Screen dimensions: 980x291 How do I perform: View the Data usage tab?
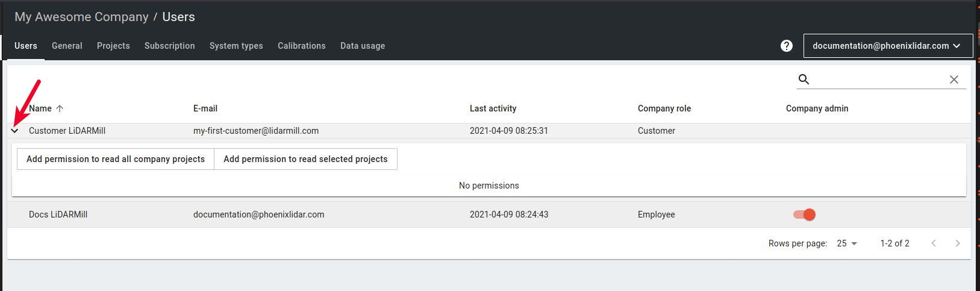pos(362,46)
